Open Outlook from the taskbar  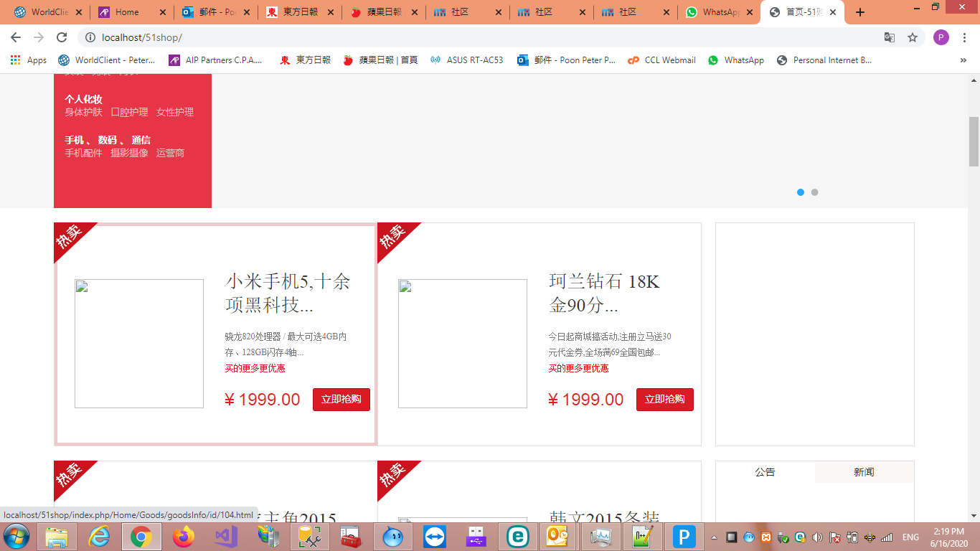point(557,537)
